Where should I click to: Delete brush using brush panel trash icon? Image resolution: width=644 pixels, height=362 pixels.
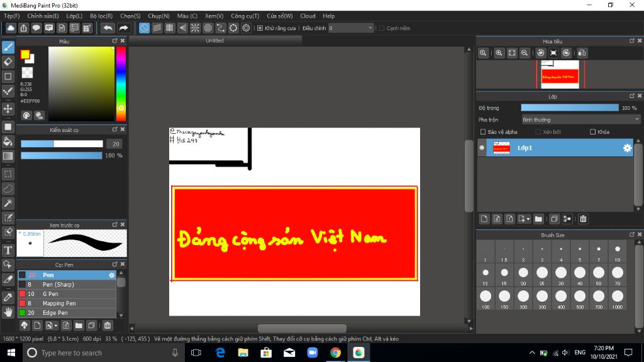107,326
